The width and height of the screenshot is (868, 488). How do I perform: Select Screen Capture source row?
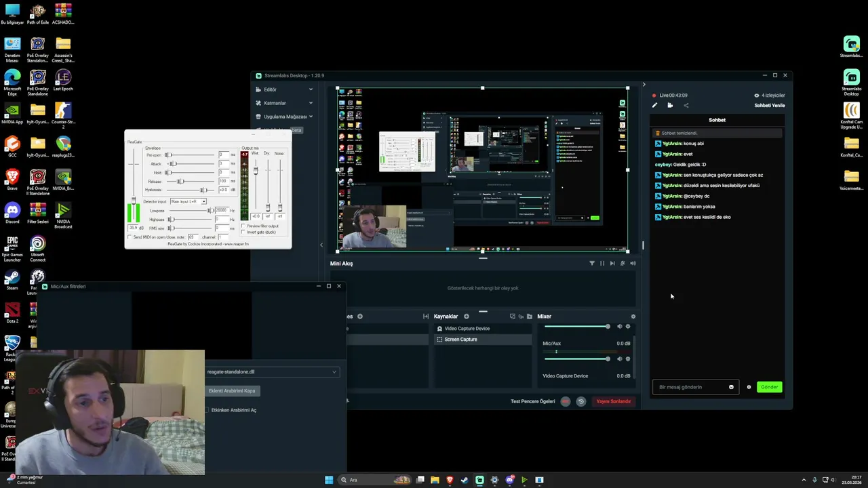coord(483,340)
